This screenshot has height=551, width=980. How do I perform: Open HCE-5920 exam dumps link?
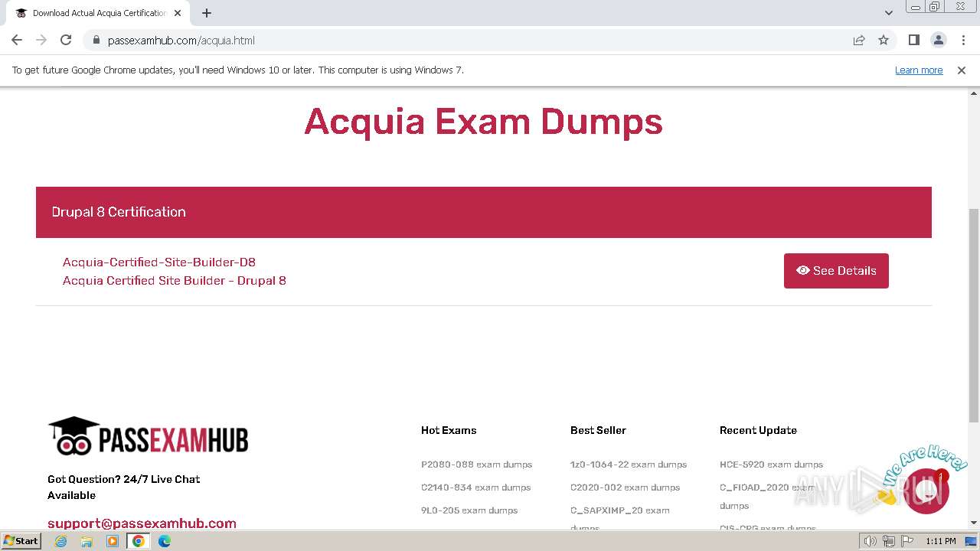[x=771, y=465]
